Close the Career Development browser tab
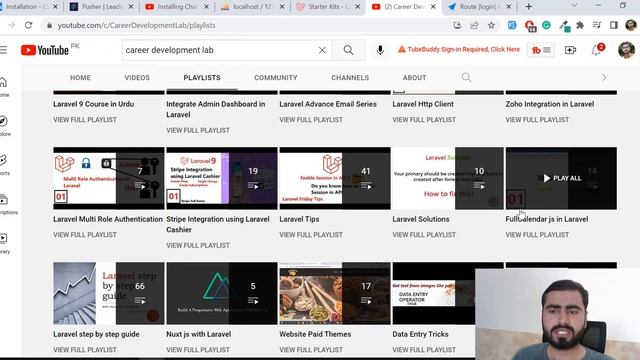 click(433, 7)
